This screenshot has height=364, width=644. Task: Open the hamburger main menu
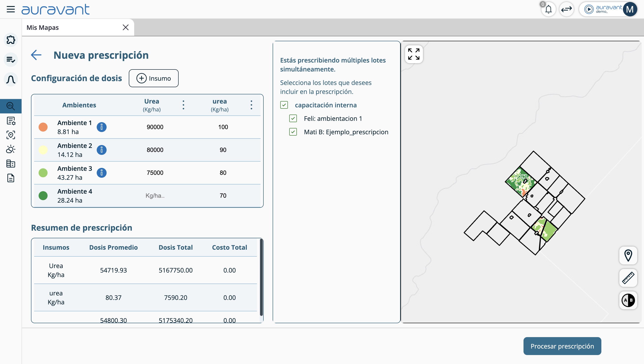click(x=11, y=9)
